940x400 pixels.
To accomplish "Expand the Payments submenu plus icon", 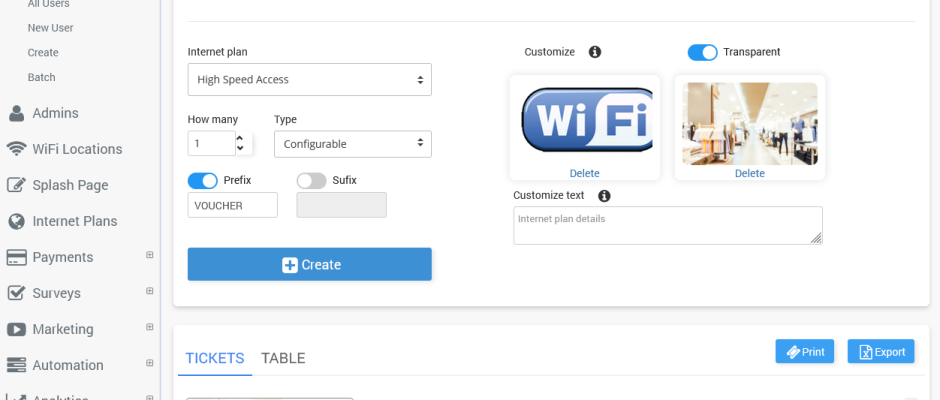I will click(150, 255).
